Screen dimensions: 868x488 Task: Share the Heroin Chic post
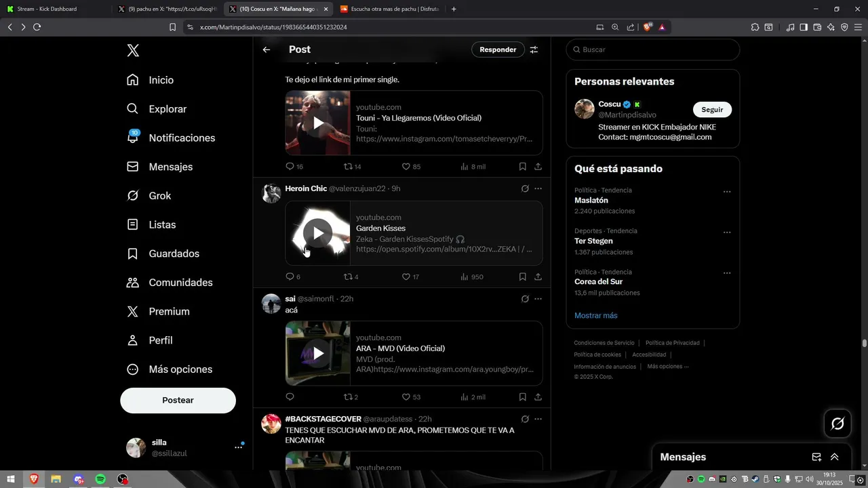click(x=538, y=277)
